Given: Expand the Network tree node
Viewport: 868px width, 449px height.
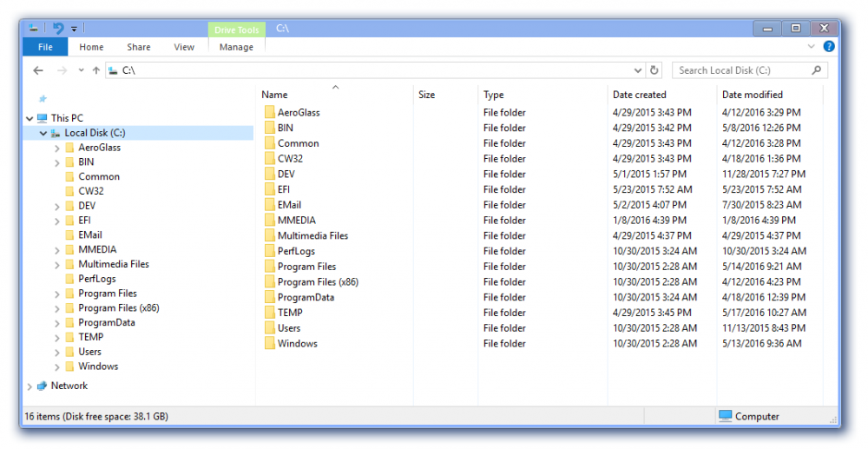Looking at the screenshot, I should 30,386.
